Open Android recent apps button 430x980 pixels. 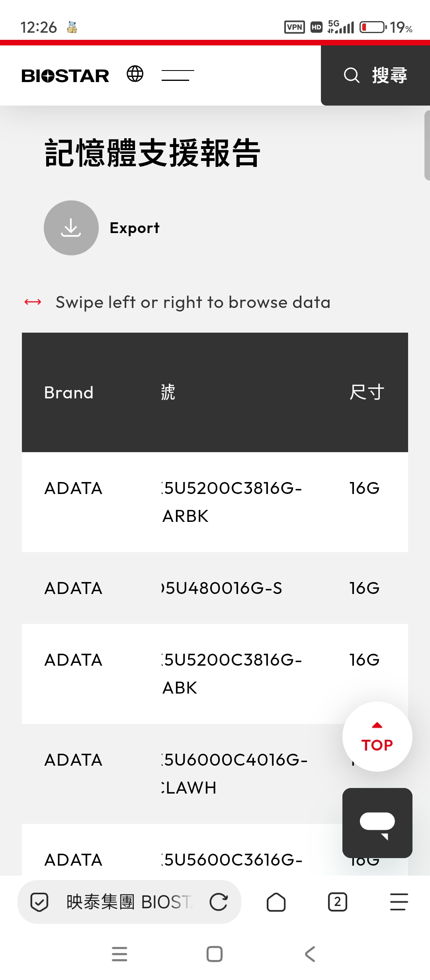(119, 954)
